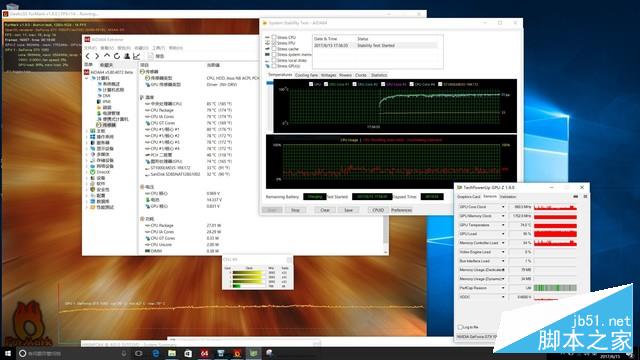Click the Up arrow in AIDA64 toolbar

point(107,56)
